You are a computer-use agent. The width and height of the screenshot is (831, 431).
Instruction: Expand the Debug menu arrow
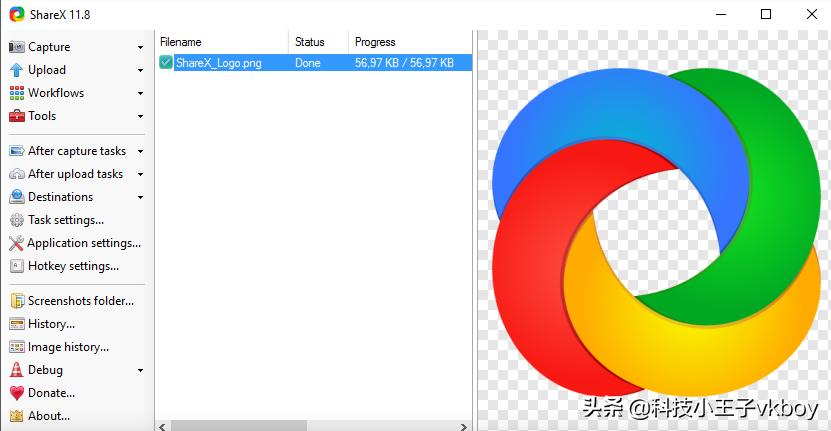(x=140, y=370)
